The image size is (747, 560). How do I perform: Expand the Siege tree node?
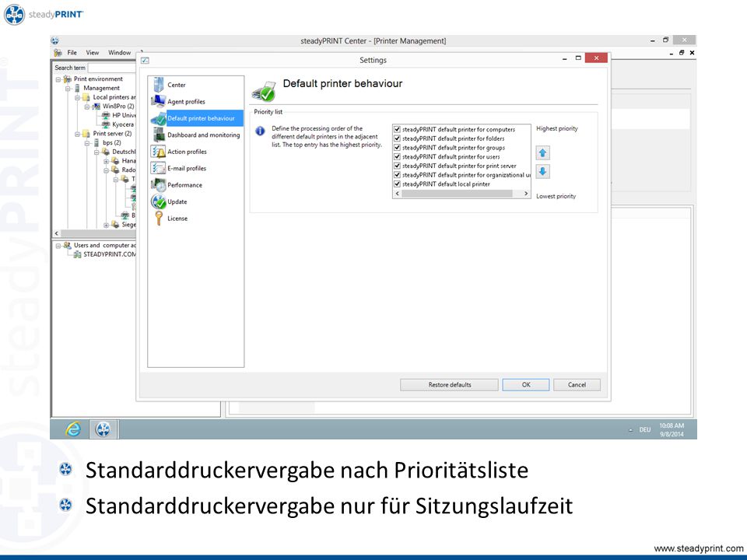107,225
